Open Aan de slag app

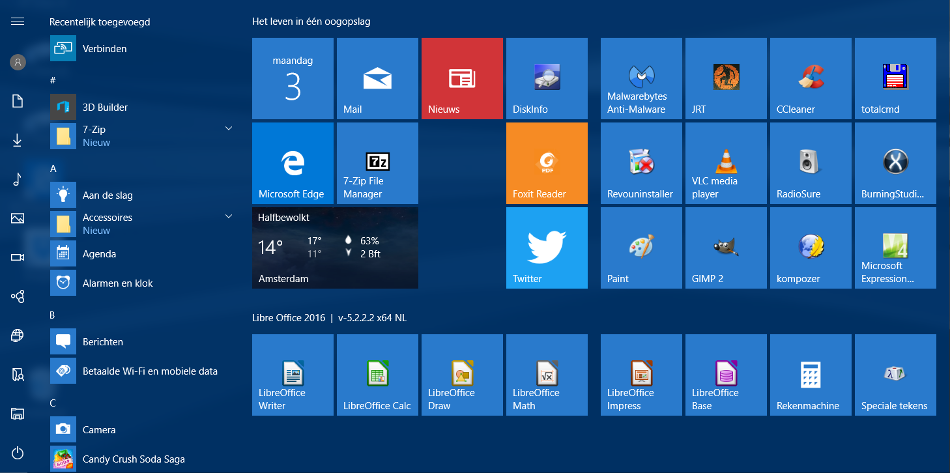click(x=142, y=195)
